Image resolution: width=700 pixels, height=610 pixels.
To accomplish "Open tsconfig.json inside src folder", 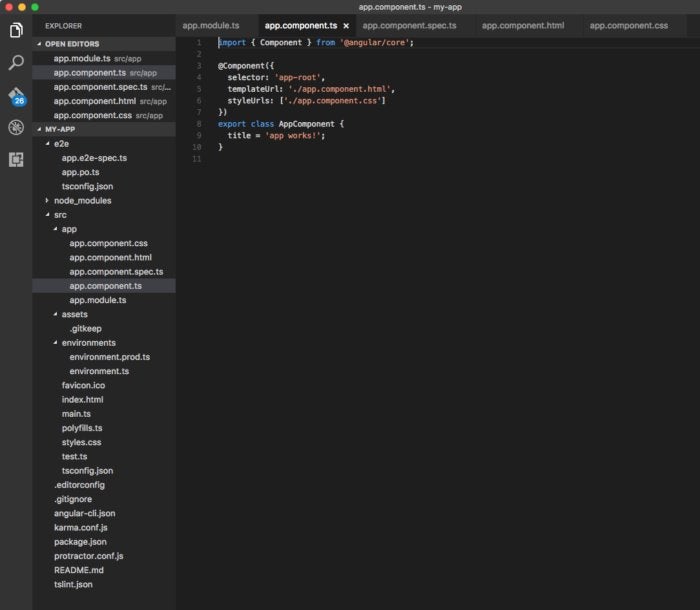I will coord(104,471).
